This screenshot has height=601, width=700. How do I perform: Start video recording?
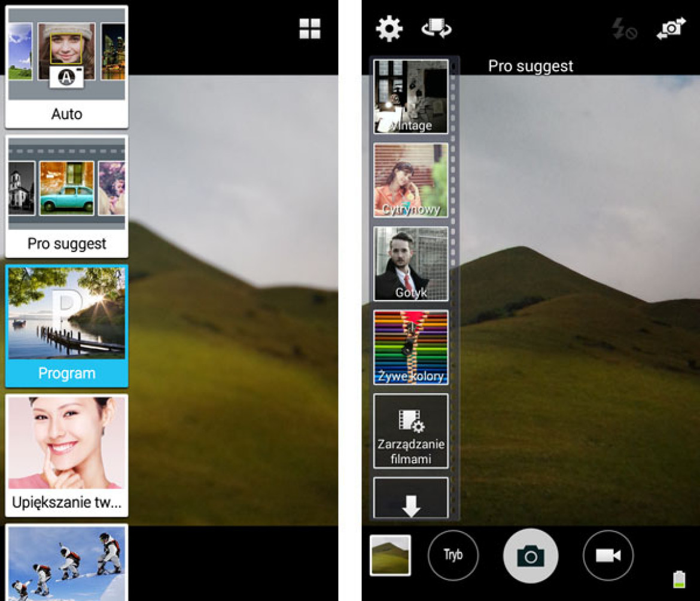point(608,555)
